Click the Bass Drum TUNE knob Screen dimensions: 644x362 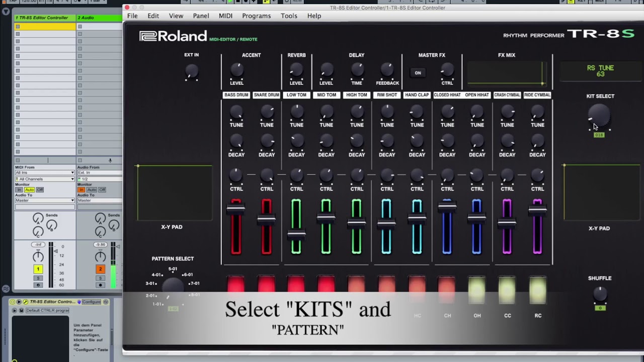point(236,112)
